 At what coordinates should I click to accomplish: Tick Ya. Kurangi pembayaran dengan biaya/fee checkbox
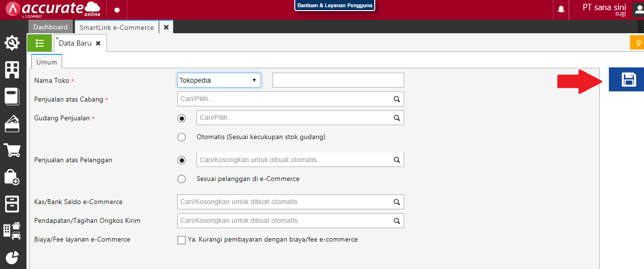point(182,240)
